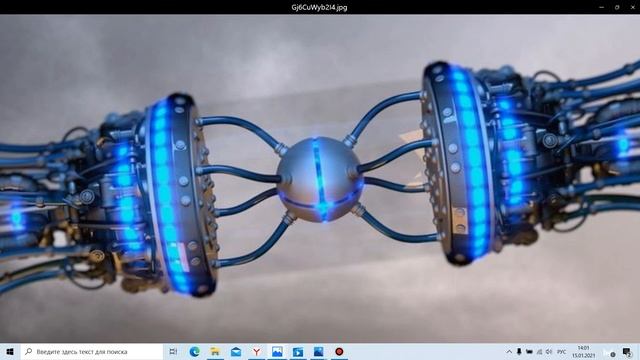This screenshot has width=640, height=360.
Task: Switch to the Photos app taskbar icon
Action: click(277, 351)
